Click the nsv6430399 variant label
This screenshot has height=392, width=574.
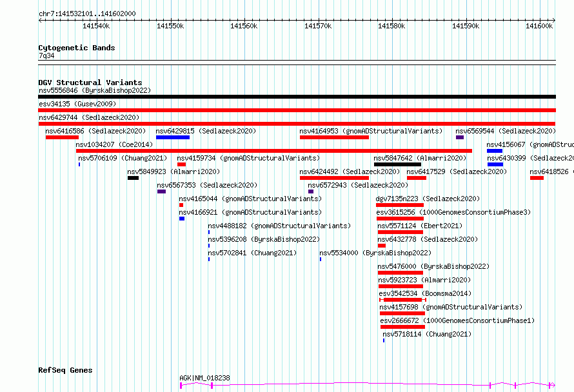530,158
